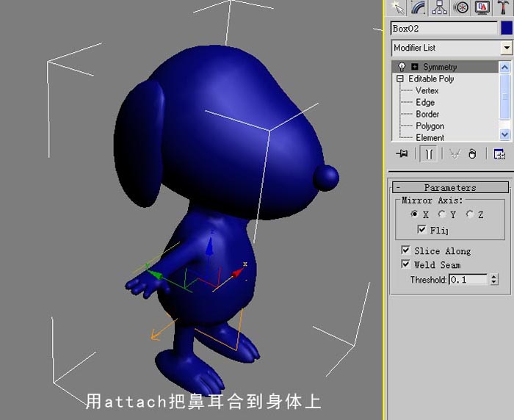Click Remove Modifier trash icon

(472, 153)
